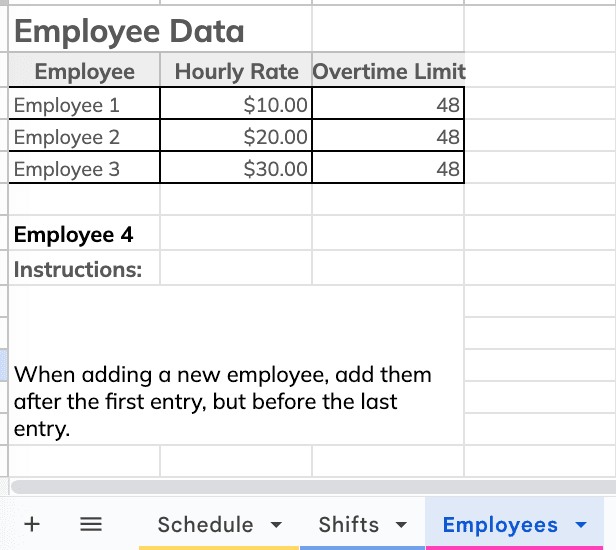Select the Employee Data title cell

pos(160,29)
